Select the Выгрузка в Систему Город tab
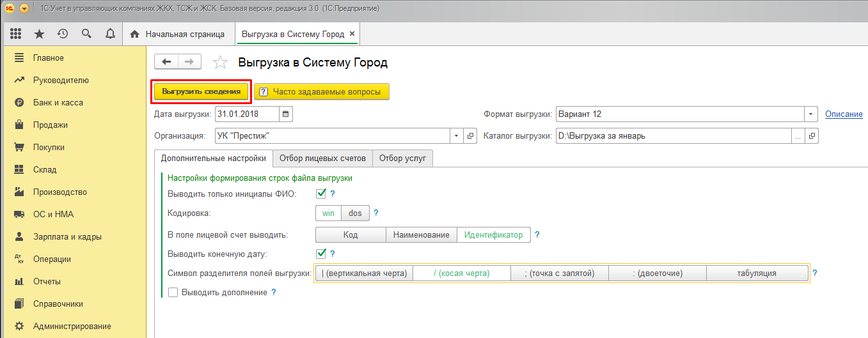Screen dimensions: 868x338 pyautogui.click(x=292, y=34)
